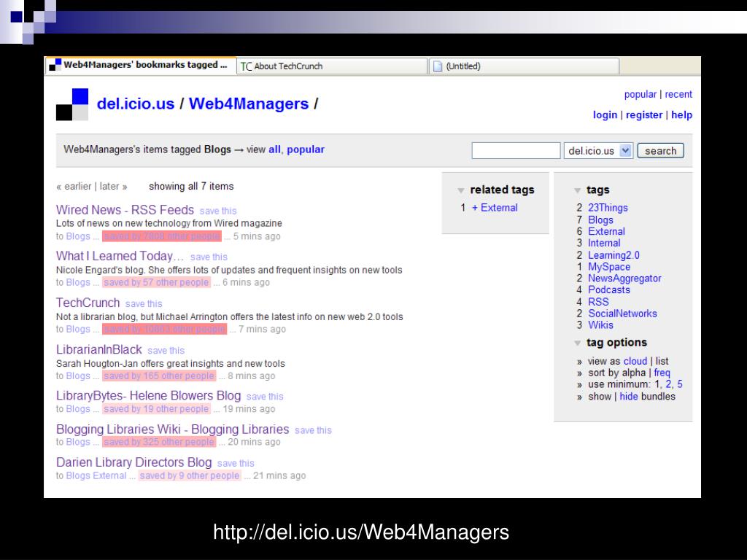Sort tags by freq
The image size is (747, 560).
(x=662, y=373)
